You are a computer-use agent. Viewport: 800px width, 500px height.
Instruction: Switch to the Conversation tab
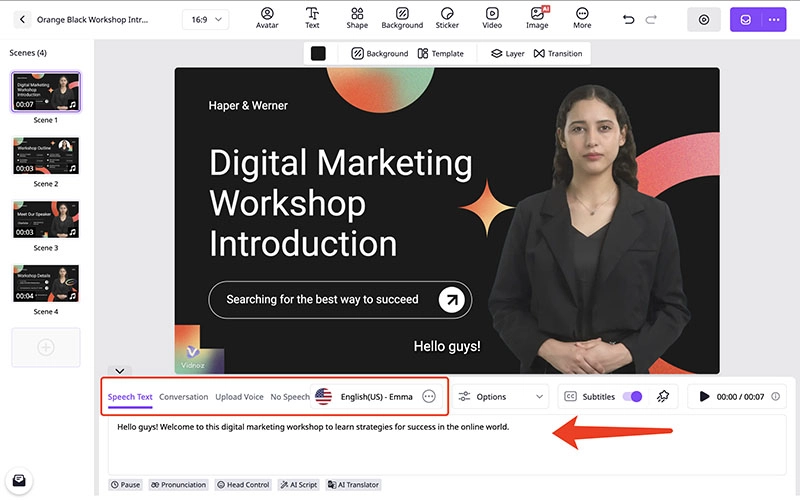pos(183,397)
